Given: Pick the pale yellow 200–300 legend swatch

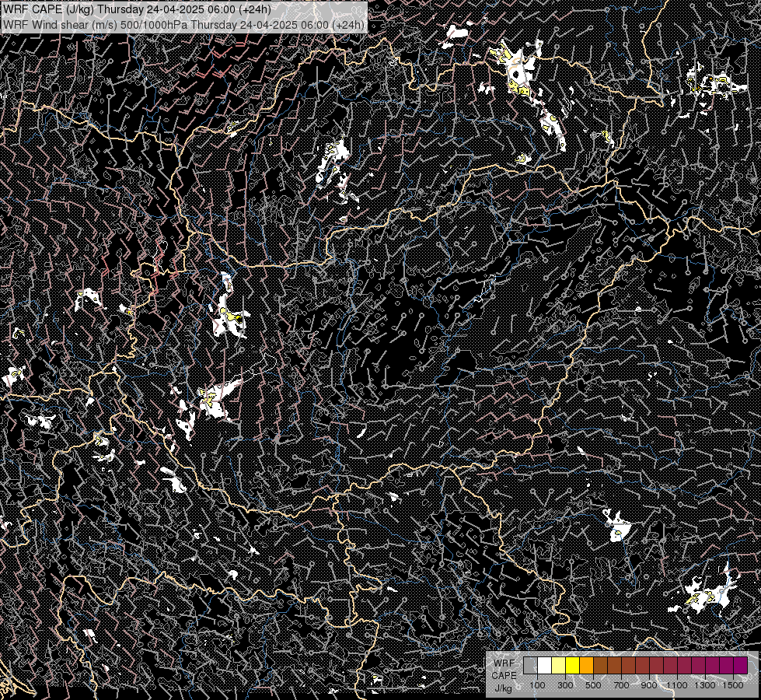Looking at the screenshot, I should coord(559,665).
